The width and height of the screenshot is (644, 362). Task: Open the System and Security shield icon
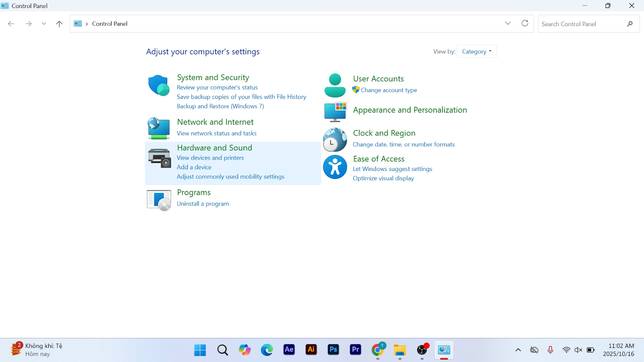tap(159, 85)
